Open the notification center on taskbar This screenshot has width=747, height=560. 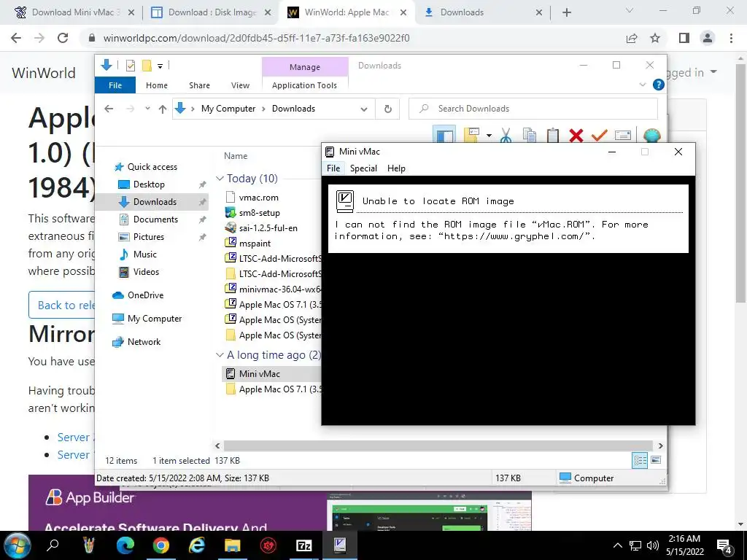[724, 545]
